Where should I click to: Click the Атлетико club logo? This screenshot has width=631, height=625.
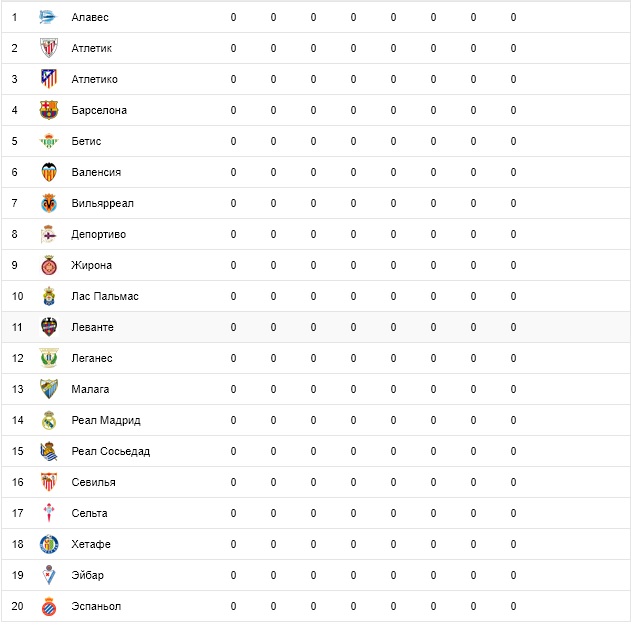(x=48, y=79)
